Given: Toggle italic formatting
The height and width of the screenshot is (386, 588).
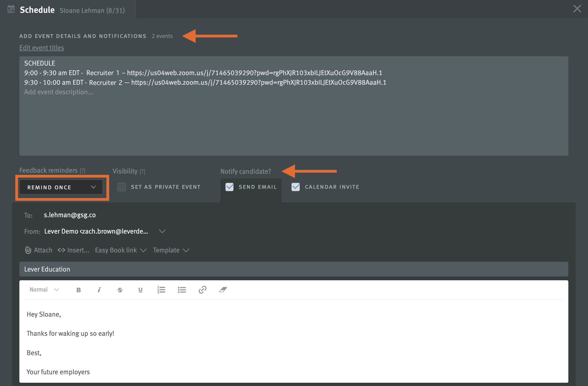Looking at the screenshot, I should point(99,290).
